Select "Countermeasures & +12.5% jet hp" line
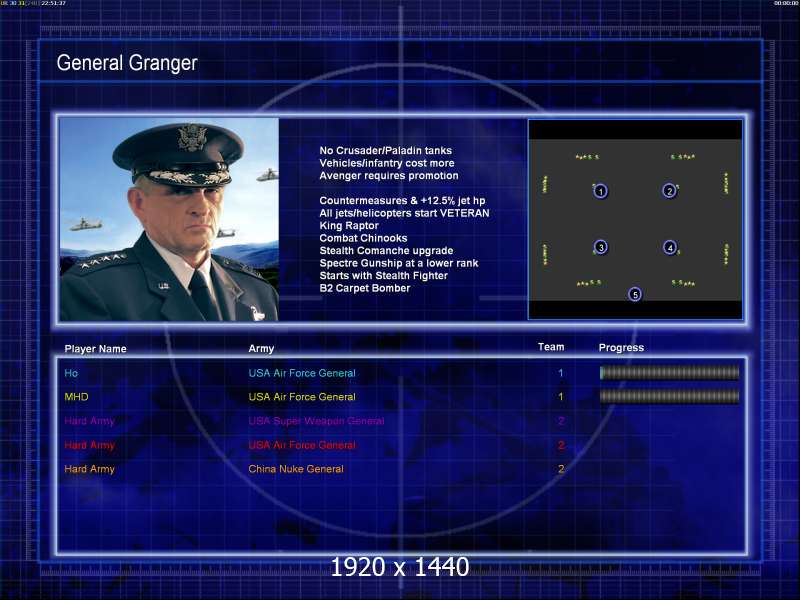 tap(402, 201)
